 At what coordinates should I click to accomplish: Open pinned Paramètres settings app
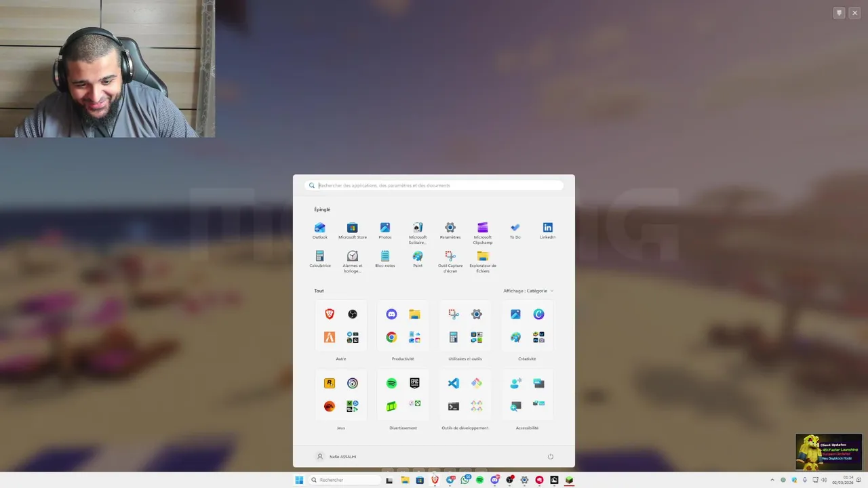coord(450,230)
